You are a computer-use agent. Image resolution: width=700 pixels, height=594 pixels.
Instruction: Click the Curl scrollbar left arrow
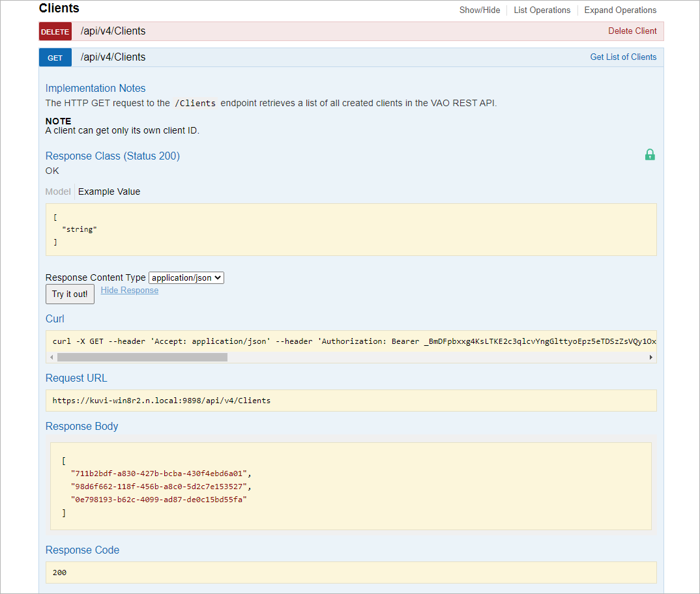pos(52,358)
